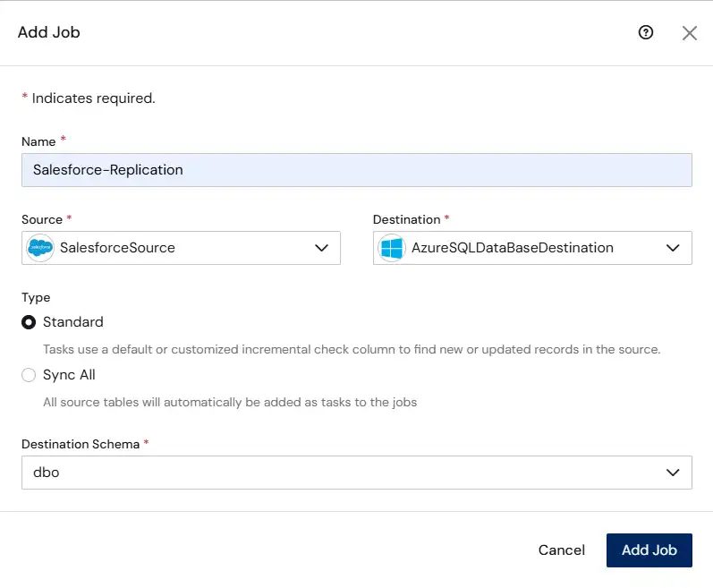Click the 'All source tables' description text
Screen dimensions: 713x588
[x=230, y=402]
